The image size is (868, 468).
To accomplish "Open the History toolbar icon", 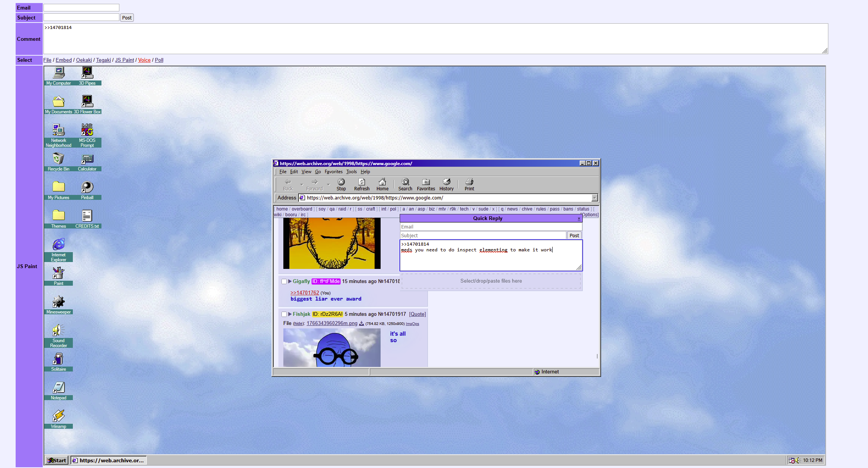I will coord(446,184).
